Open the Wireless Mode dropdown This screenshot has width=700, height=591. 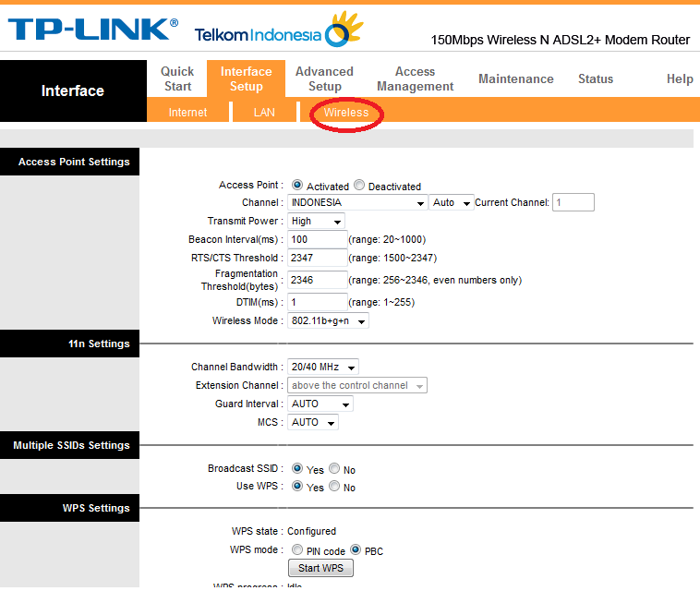[328, 321]
